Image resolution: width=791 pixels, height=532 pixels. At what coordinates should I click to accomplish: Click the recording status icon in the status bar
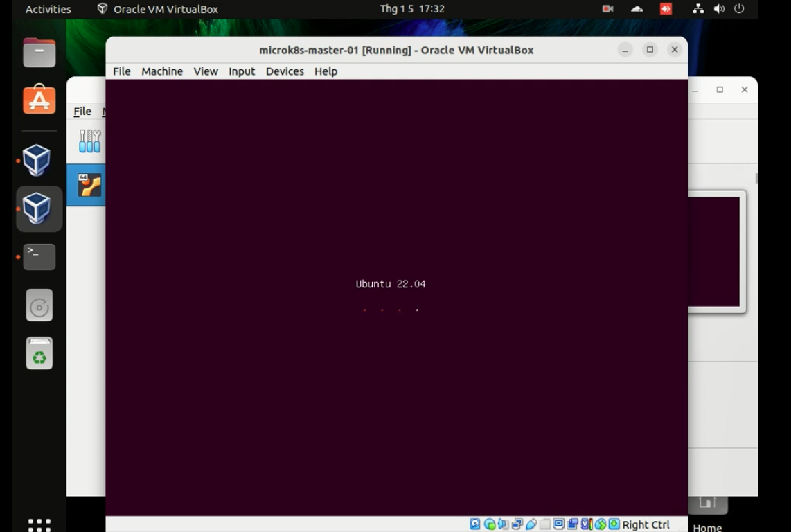(572, 524)
